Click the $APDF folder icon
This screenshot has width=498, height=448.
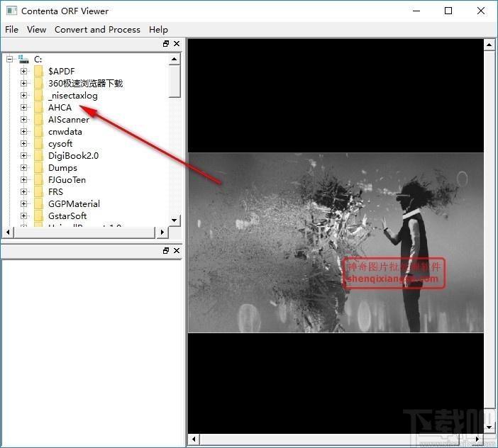38,71
